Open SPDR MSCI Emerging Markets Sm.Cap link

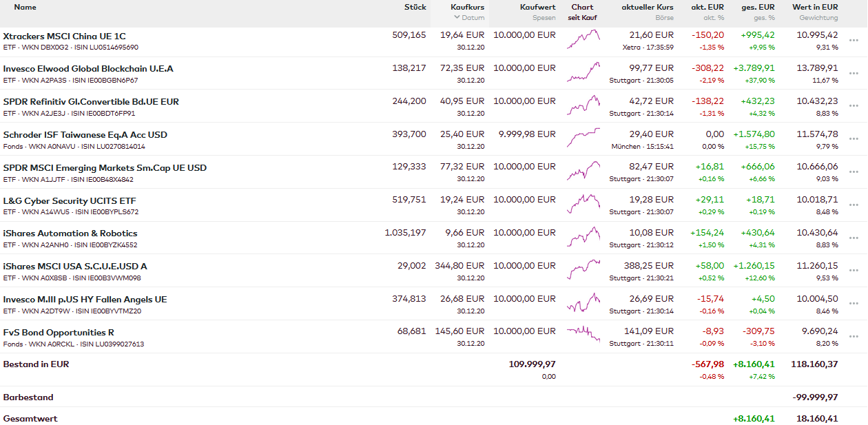point(105,167)
